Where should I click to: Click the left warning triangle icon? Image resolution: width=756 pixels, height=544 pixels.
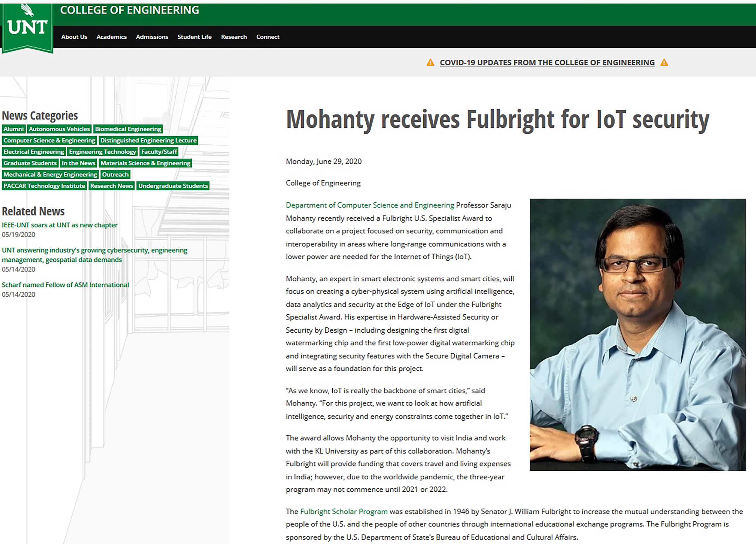[x=430, y=63]
